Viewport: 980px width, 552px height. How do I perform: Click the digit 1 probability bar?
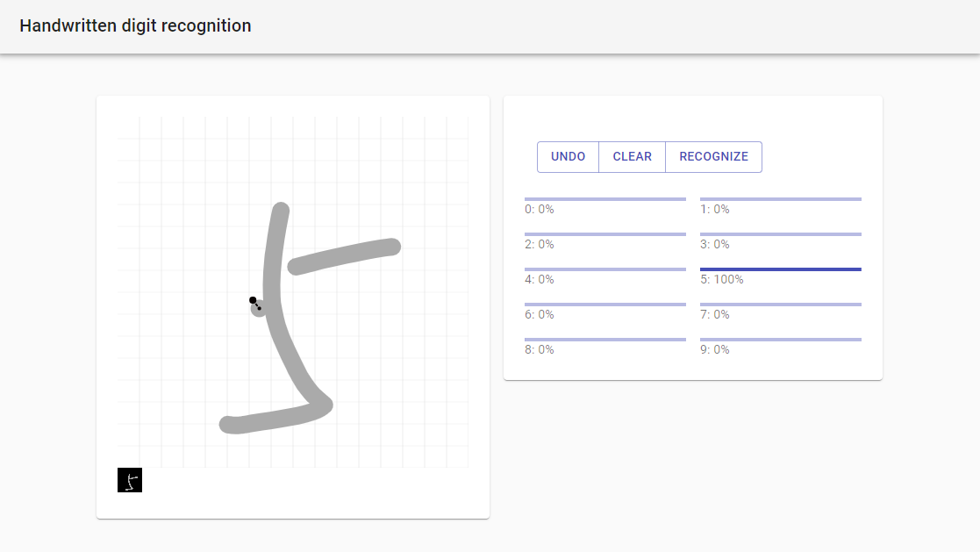781,199
